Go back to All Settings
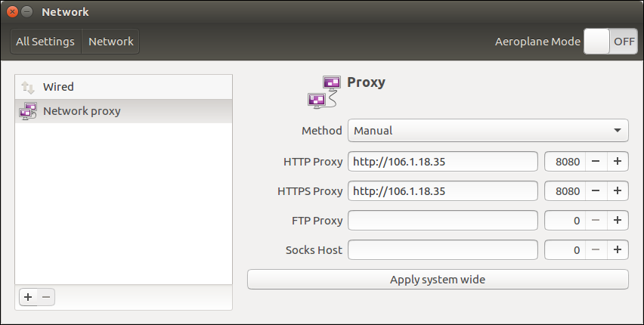The height and width of the screenshot is (325, 644). (x=45, y=42)
